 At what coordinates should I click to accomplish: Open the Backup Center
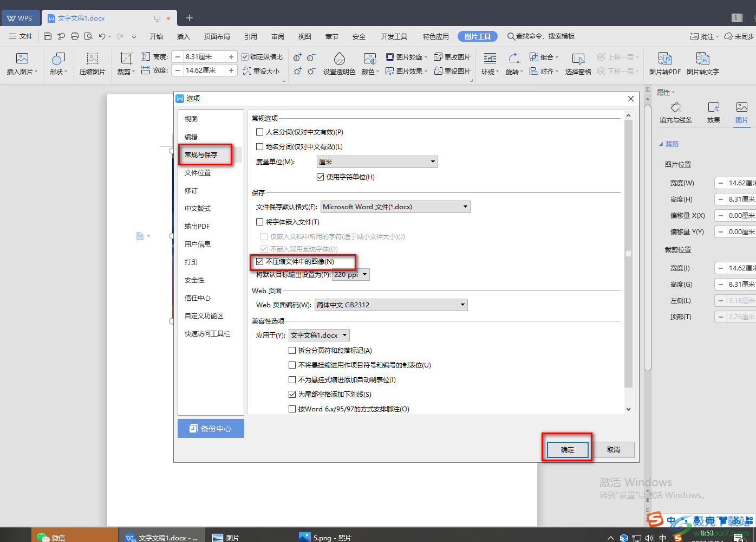pyautogui.click(x=211, y=428)
